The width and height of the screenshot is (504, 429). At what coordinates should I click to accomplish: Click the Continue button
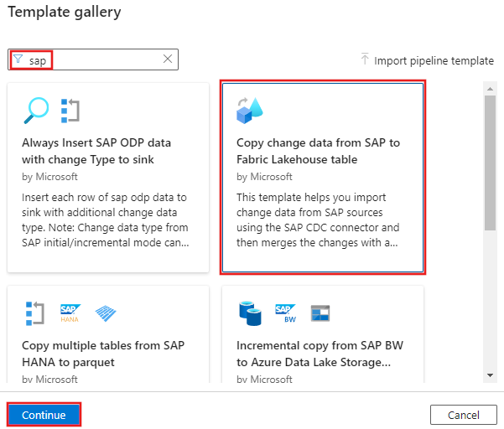(44, 415)
